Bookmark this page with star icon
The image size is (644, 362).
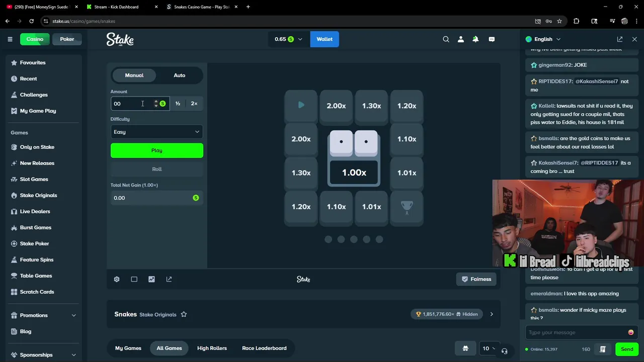pos(559,21)
